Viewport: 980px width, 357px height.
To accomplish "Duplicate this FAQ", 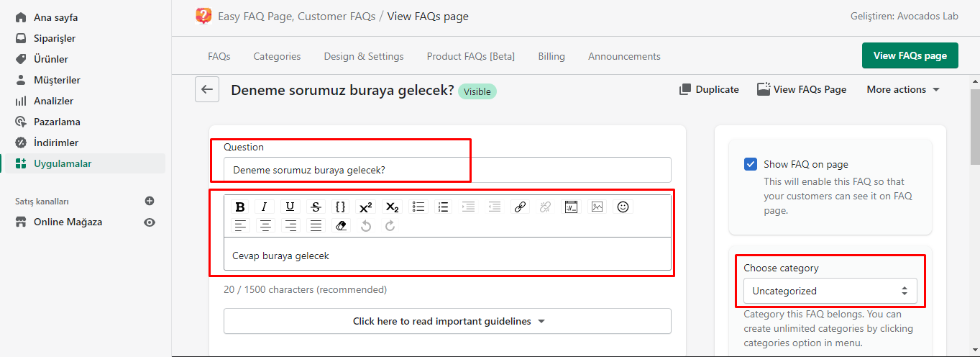I will pyautogui.click(x=709, y=89).
